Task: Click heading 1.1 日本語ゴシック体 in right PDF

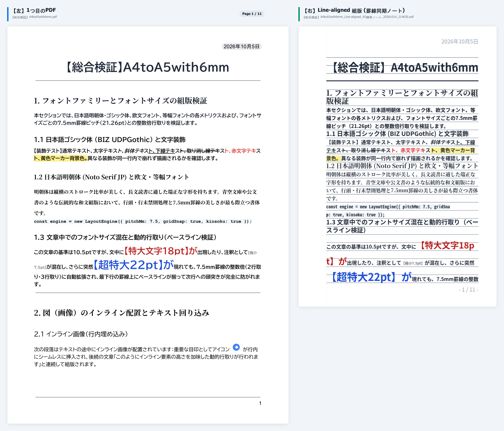Action: coord(397,134)
